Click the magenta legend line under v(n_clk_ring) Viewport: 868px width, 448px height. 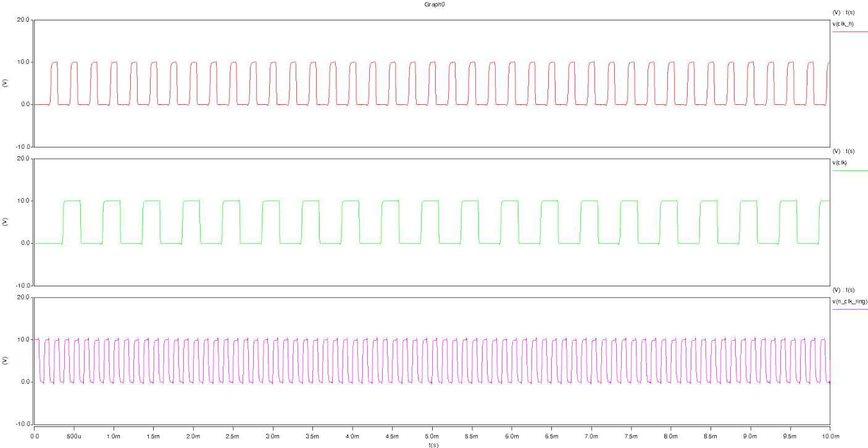850,309
